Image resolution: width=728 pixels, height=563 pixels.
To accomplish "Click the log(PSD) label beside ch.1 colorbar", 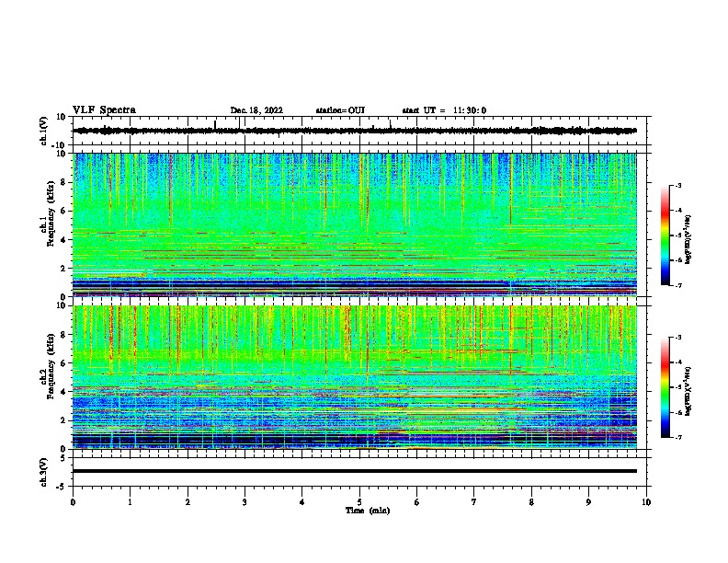I will [688, 239].
